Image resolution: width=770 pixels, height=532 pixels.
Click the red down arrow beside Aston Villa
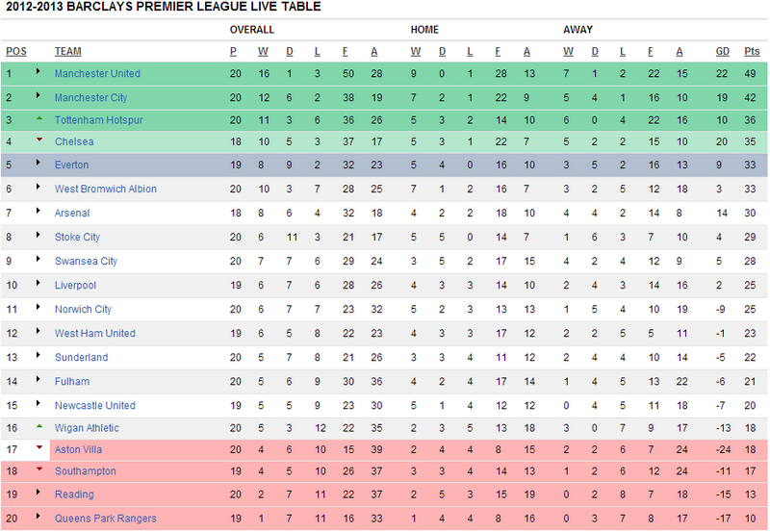click(39, 447)
